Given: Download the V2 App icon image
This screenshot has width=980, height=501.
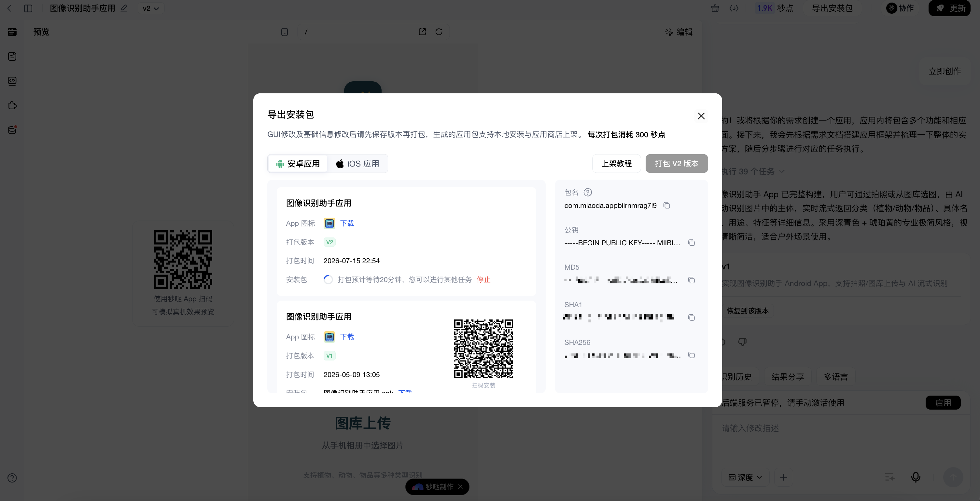Looking at the screenshot, I should pyautogui.click(x=347, y=223).
